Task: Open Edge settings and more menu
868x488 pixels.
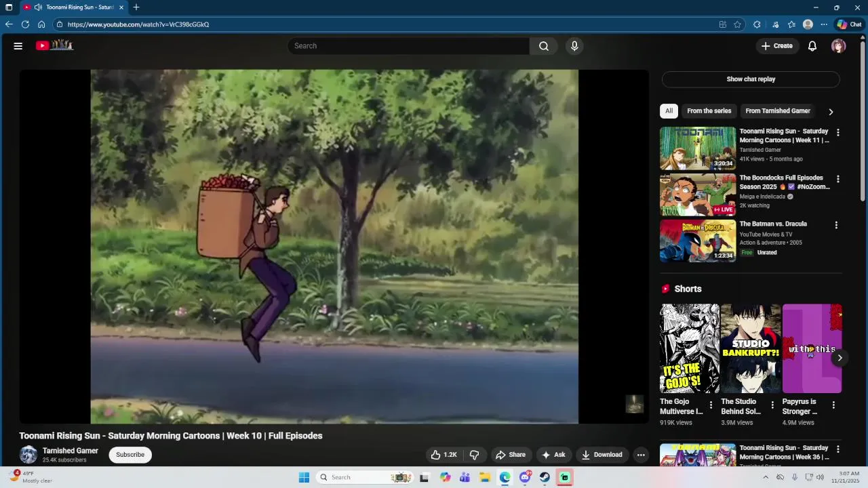Action: (x=824, y=24)
